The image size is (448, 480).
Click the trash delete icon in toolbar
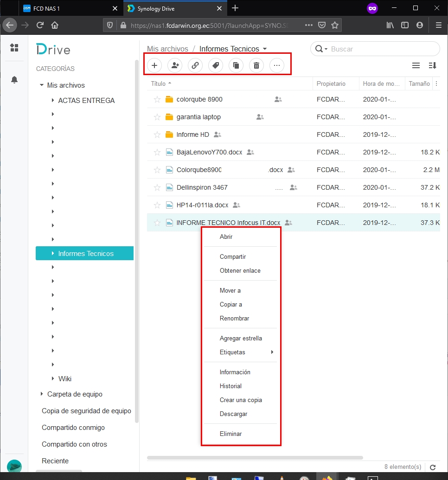[256, 65]
